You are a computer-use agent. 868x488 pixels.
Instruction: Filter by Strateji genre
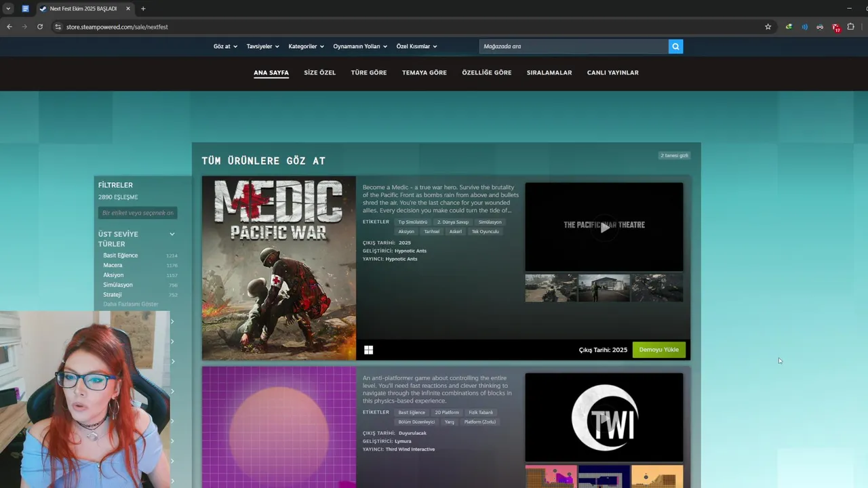point(113,295)
